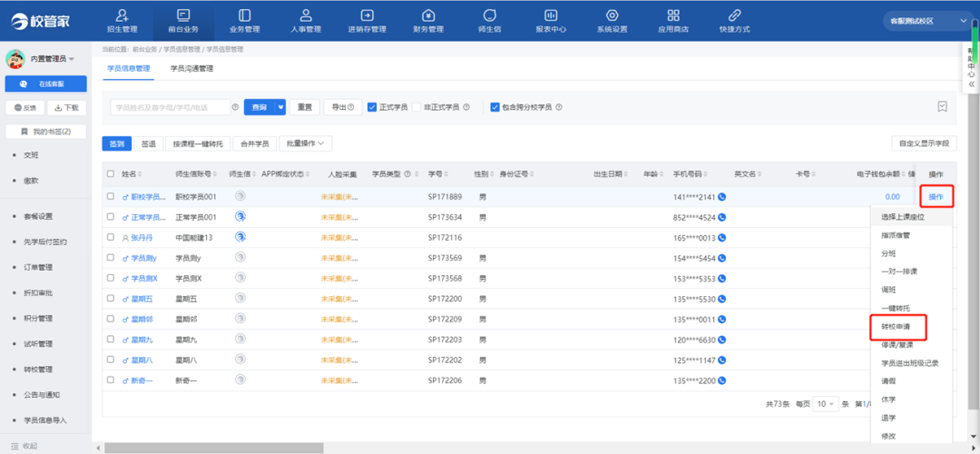
Task: Open the 进销存管理 module icon
Action: 367,15
